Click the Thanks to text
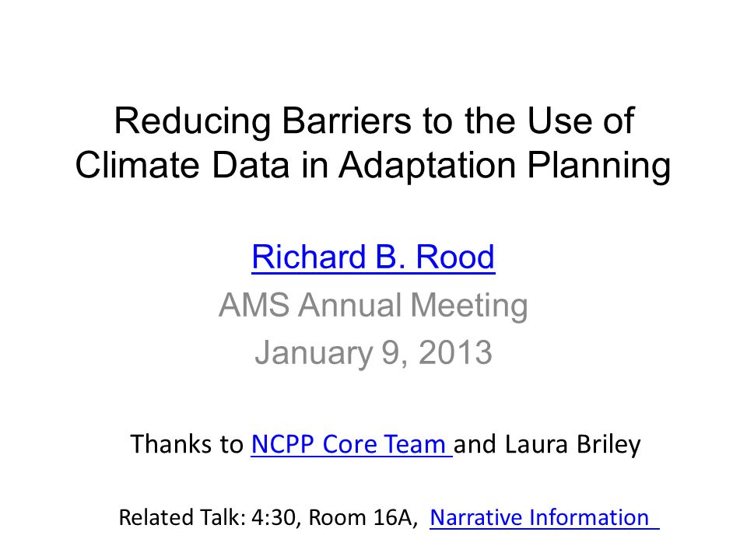Viewport: 747px width, 560px height. tap(187, 444)
